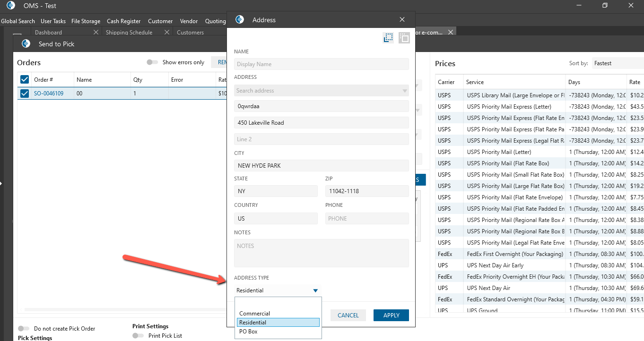Image resolution: width=644 pixels, height=341 pixels.
Task: Click the OMS logo in the title bar
Action: 10,6
